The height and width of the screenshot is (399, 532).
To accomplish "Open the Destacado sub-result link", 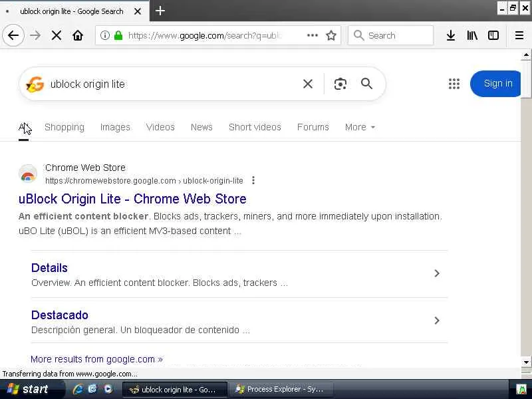I will (x=60, y=315).
